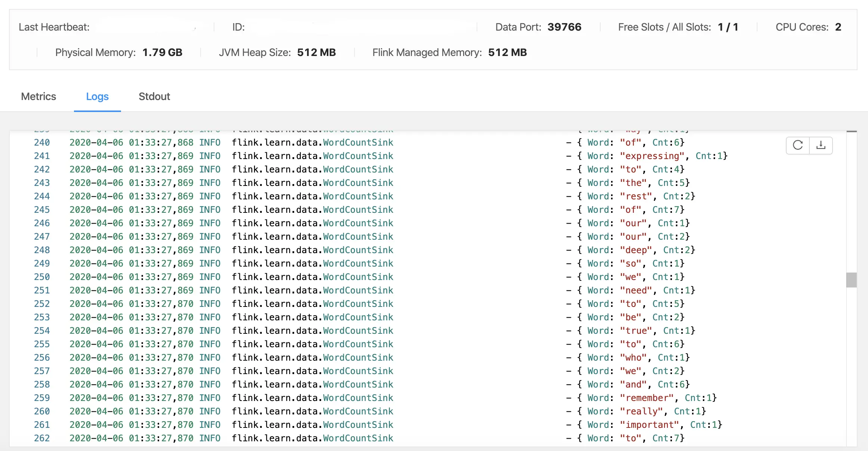Select the Logs tab
868x451 pixels.
[x=97, y=96]
